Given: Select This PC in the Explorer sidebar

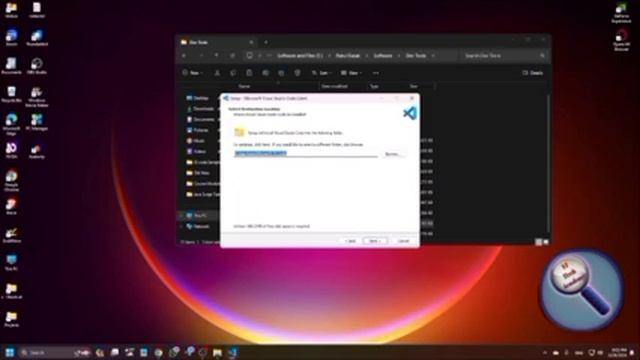Looking at the screenshot, I should click(197, 215).
